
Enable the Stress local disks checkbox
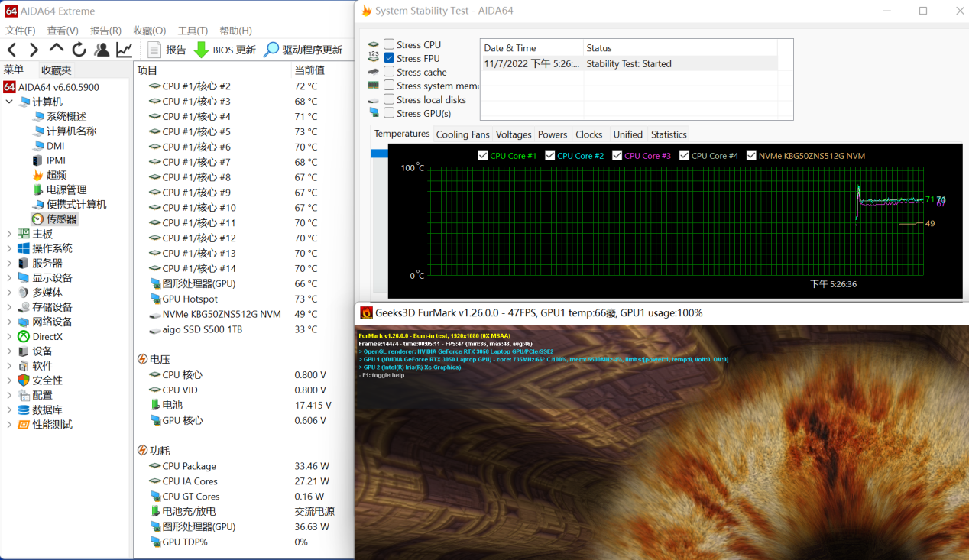(x=390, y=99)
